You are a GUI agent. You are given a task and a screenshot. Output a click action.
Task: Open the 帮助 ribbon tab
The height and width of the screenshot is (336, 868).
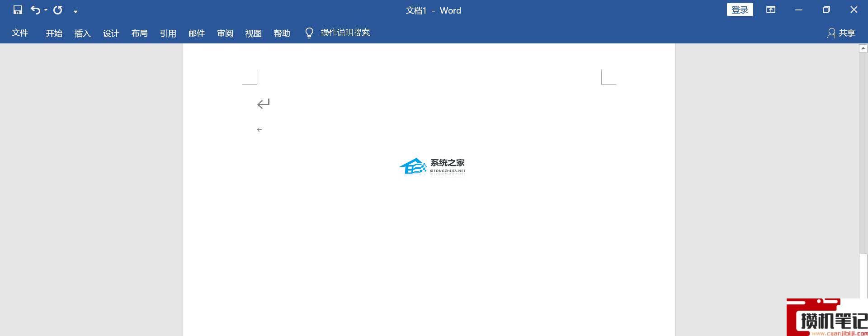click(282, 33)
